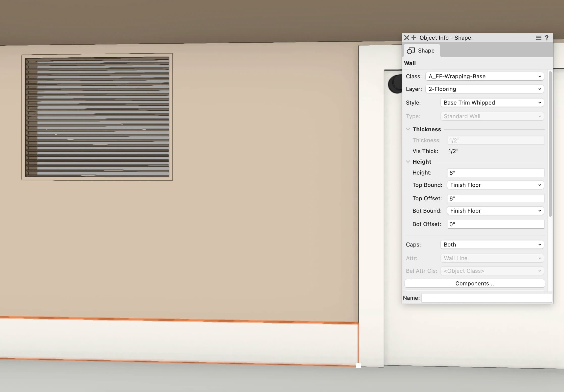
Task: Open the Layer dropdown 2-Flooring
Action: [484, 89]
